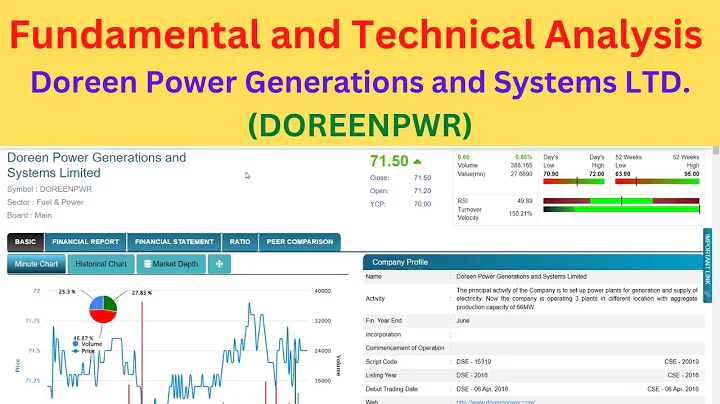Open the Market Depth view

coord(171,264)
